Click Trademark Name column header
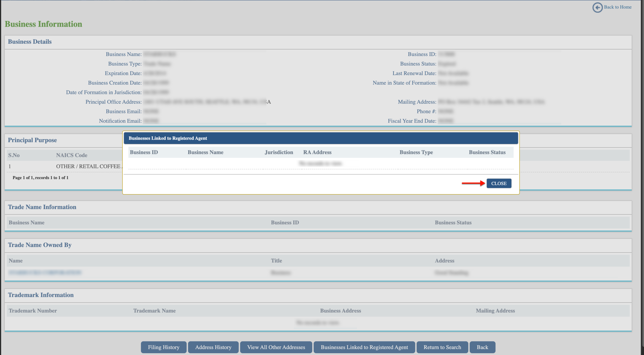 (154, 311)
